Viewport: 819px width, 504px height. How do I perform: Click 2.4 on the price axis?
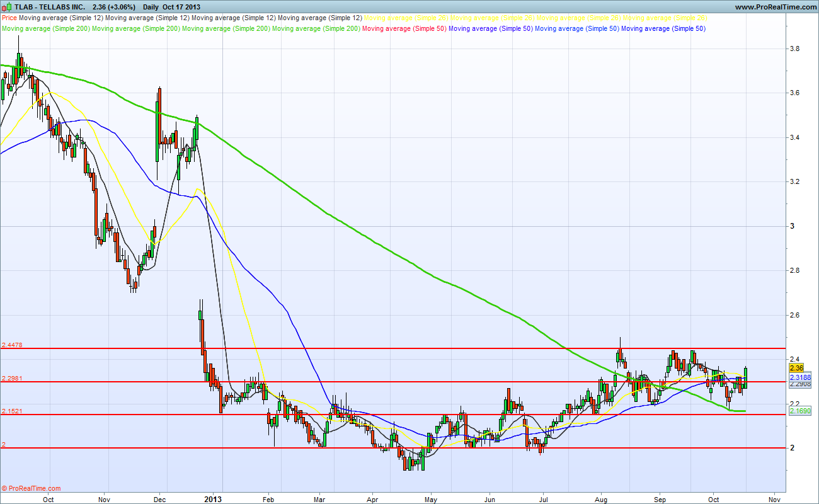pyautogui.click(x=795, y=358)
